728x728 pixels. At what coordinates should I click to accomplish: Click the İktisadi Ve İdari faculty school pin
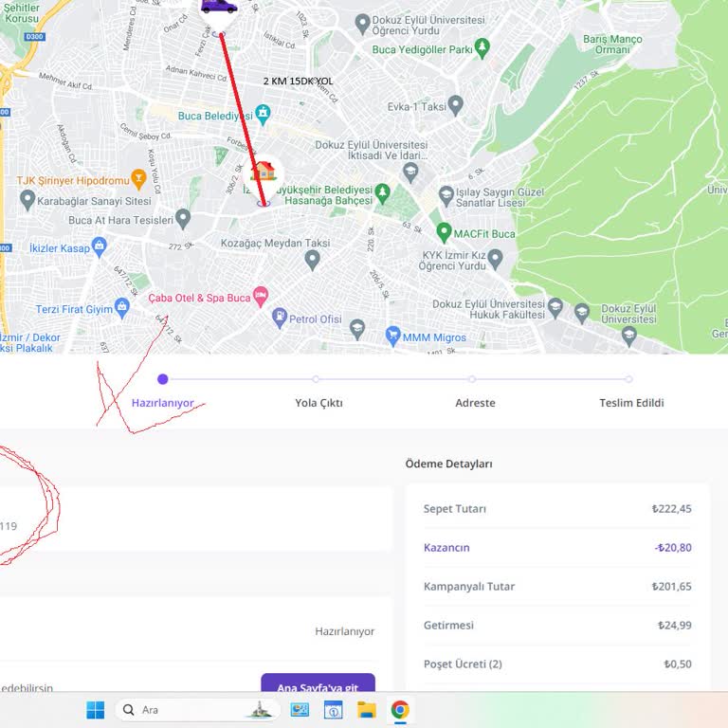[410, 173]
